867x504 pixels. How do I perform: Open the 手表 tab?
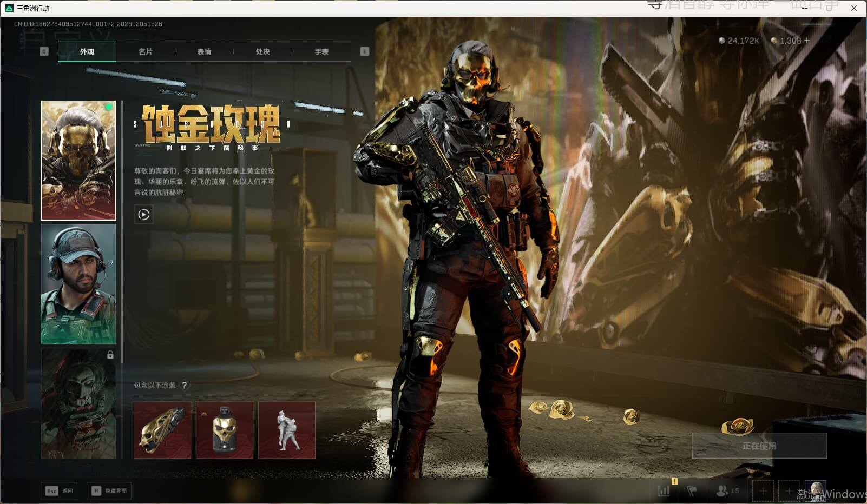click(x=321, y=51)
